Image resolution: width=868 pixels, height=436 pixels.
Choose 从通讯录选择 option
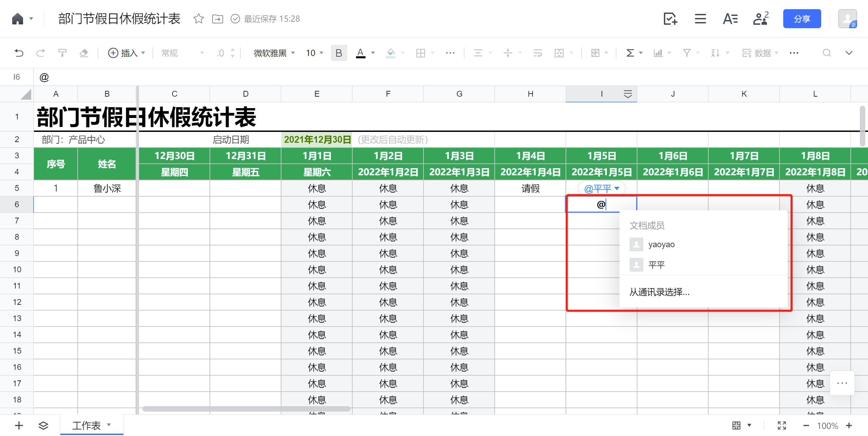659,292
